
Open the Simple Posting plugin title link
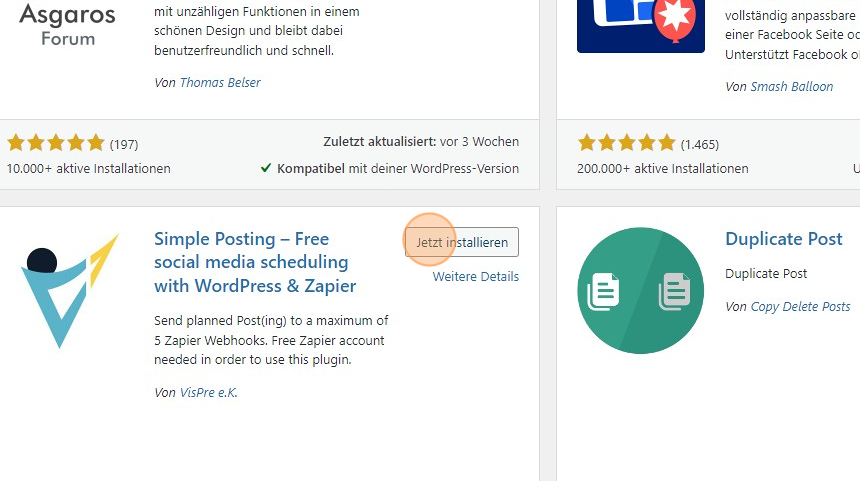click(x=255, y=262)
